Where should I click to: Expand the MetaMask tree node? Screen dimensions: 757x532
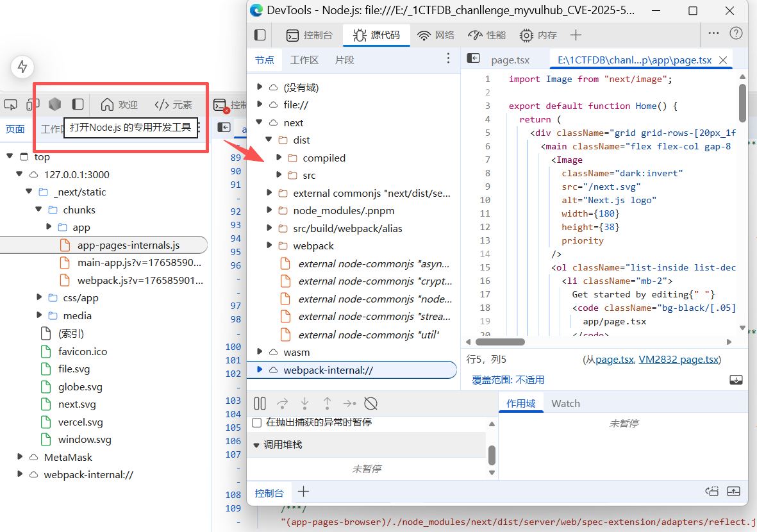pos(21,457)
